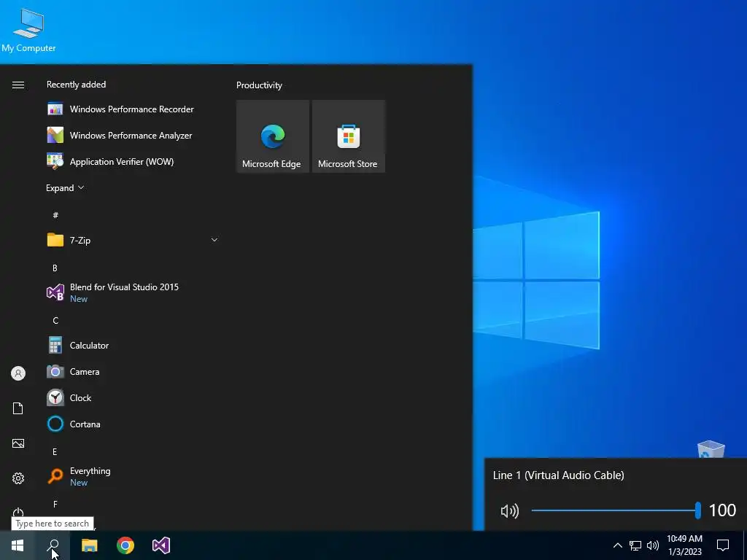Click the tray volume speaker icon

point(653,545)
